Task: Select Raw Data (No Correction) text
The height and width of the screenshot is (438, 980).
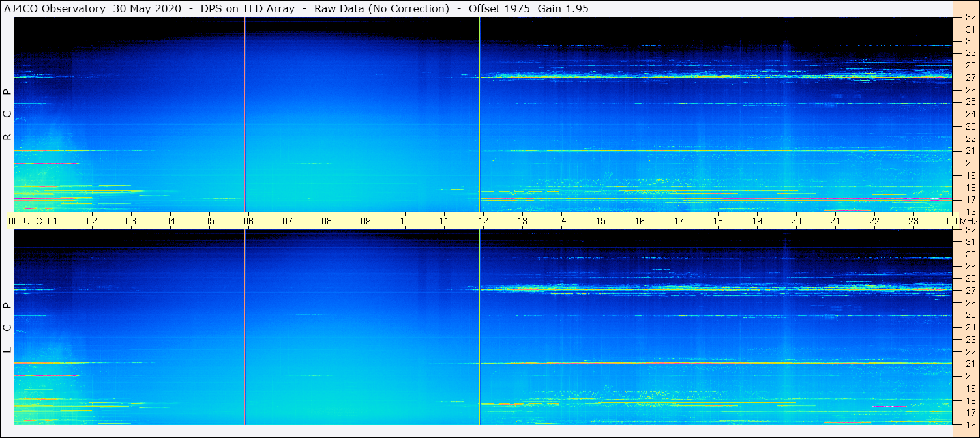Action: click(x=381, y=8)
